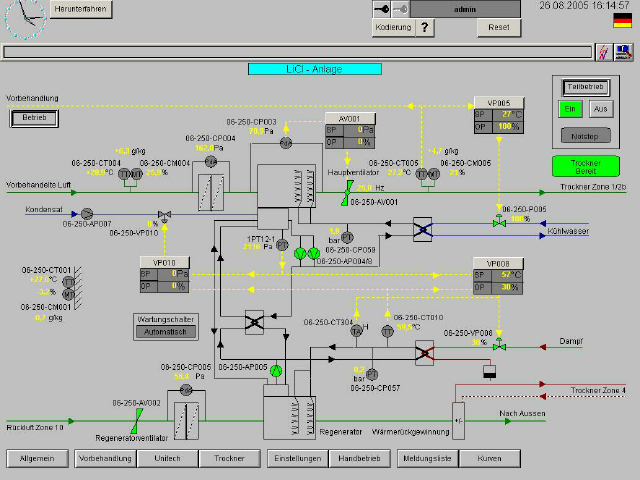Select the 06-250-P005 cooling water valve

pos(499,221)
